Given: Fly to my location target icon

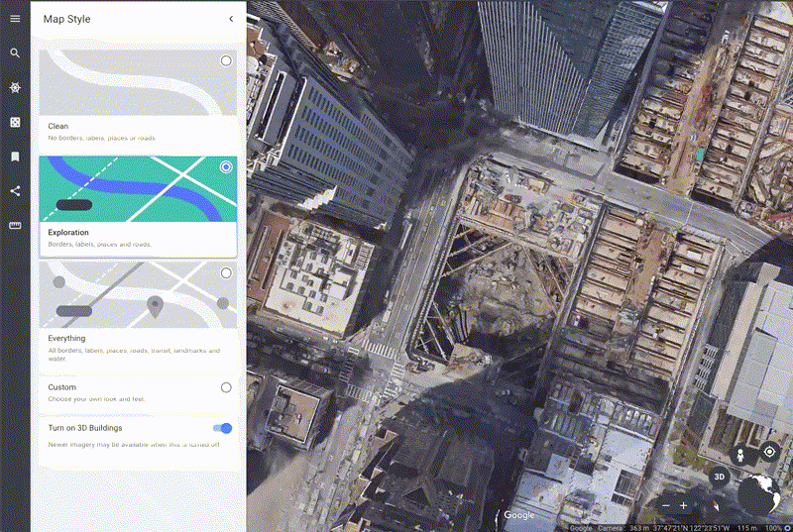Looking at the screenshot, I should [769, 451].
